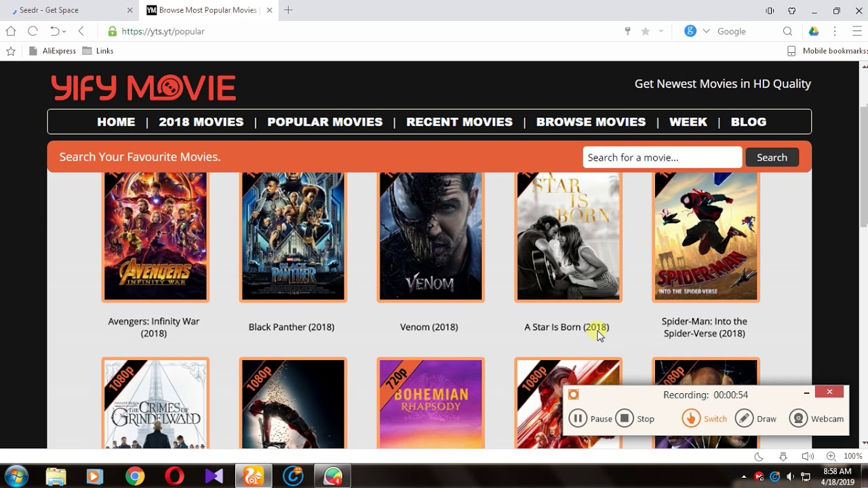Click the Search button
The height and width of the screenshot is (488, 868).
tap(772, 157)
